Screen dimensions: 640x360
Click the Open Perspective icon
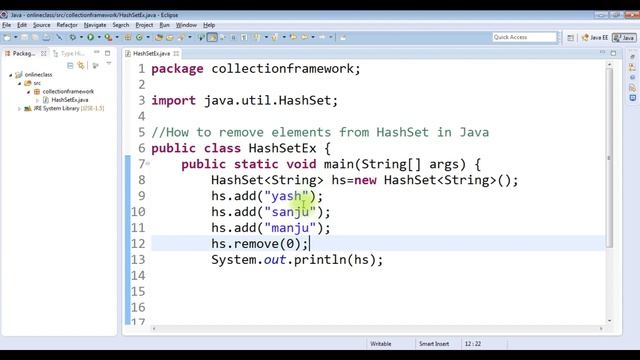pos(571,38)
